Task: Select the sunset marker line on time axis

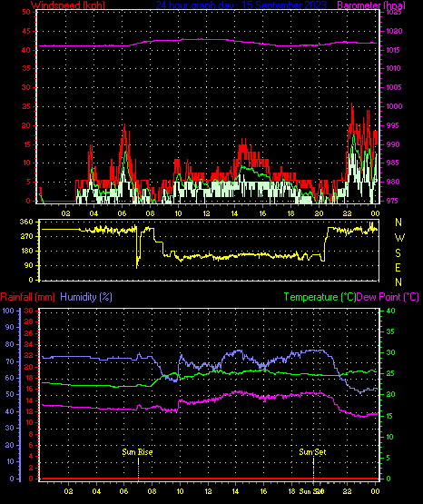Action: (x=313, y=469)
